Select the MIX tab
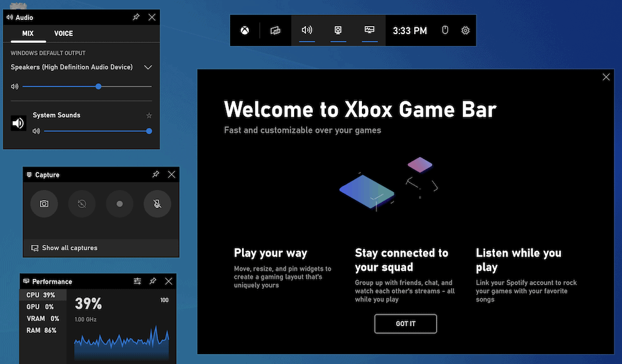 (27, 34)
